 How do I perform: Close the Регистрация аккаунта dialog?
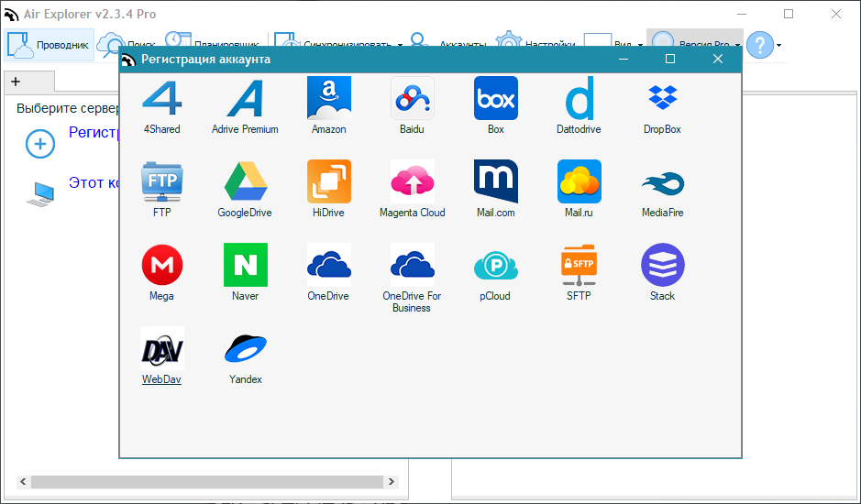tap(718, 59)
